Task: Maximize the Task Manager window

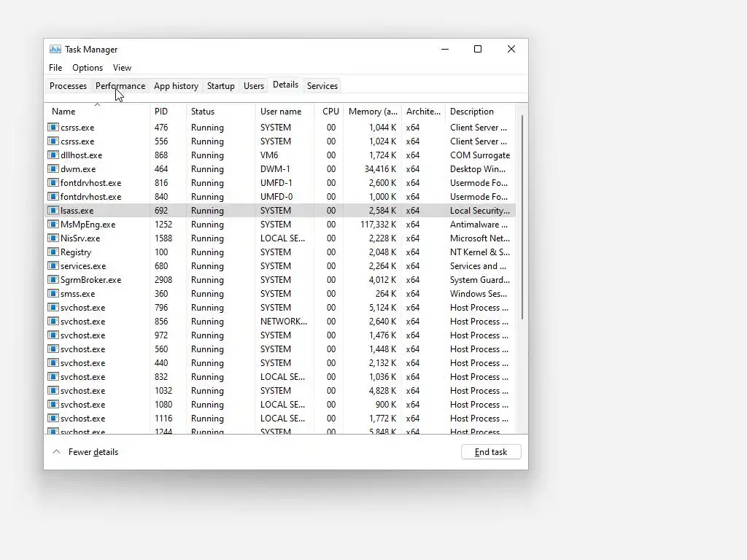Action: [x=478, y=49]
